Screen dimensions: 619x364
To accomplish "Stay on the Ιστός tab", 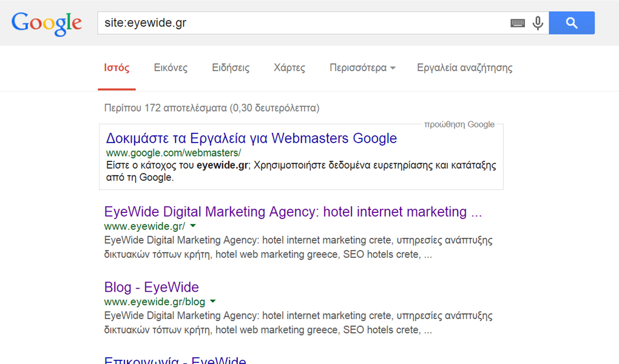I will pyautogui.click(x=116, y=68).
